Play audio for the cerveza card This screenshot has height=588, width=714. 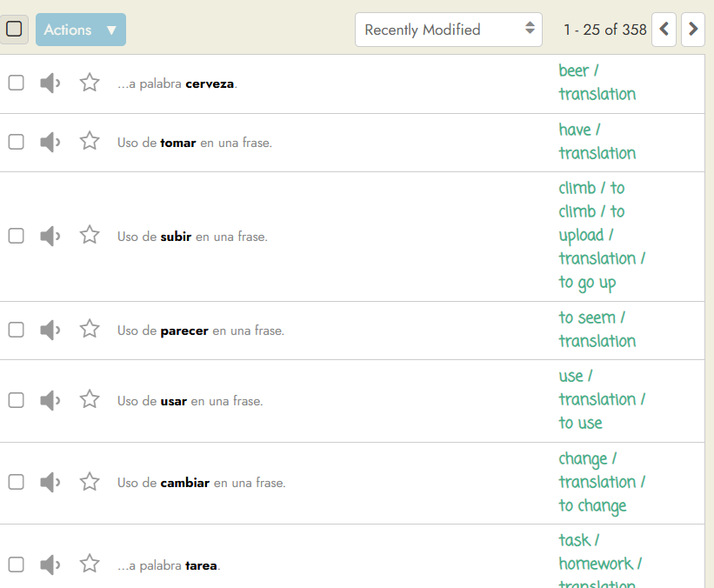pyautogui.click(x=50, y=84)
